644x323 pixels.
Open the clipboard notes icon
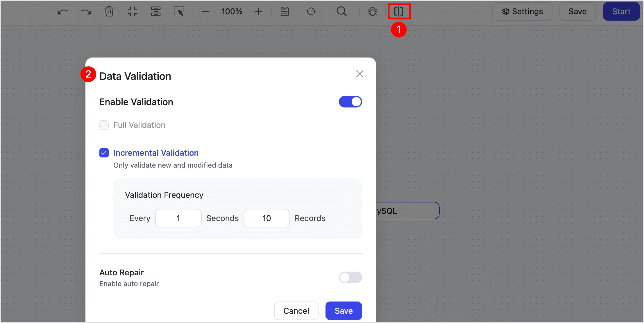point(285,12)
